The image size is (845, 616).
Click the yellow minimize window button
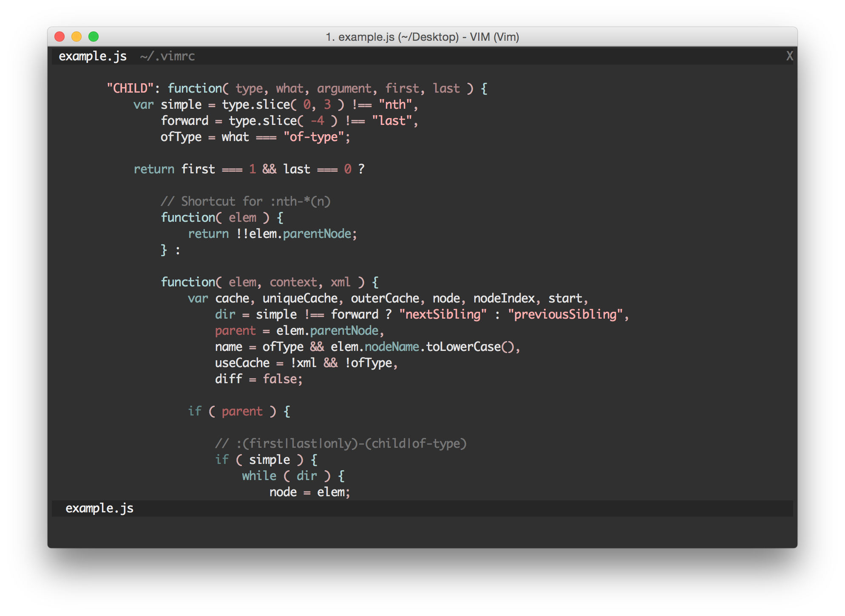[x=77, y=37]
